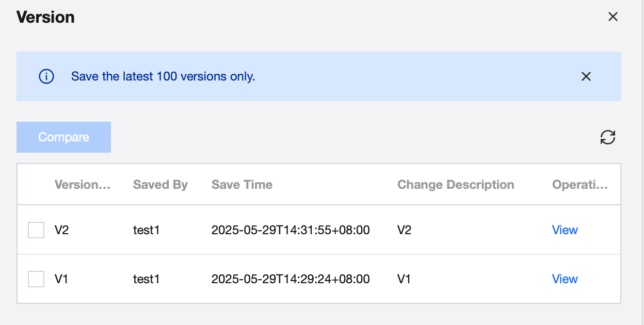The image size is (644, 325).
Task: Click the V1 version name cell
Action: tap(62, 279)
